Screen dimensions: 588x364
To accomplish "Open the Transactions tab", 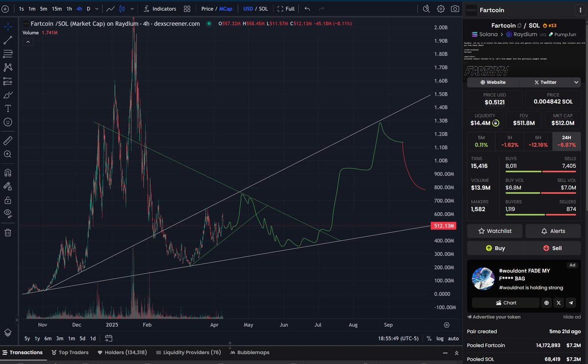I will [x=22, y=352].
